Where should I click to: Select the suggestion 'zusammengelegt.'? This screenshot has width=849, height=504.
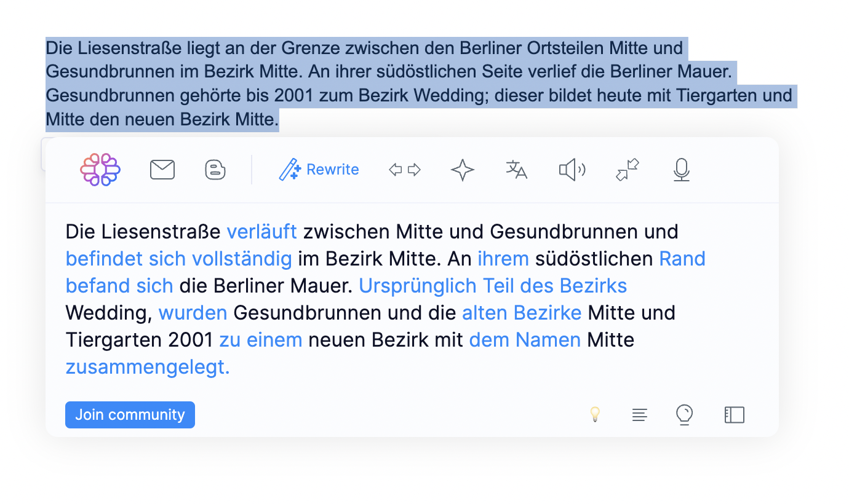pyautogui.click(x=147, y=366)
